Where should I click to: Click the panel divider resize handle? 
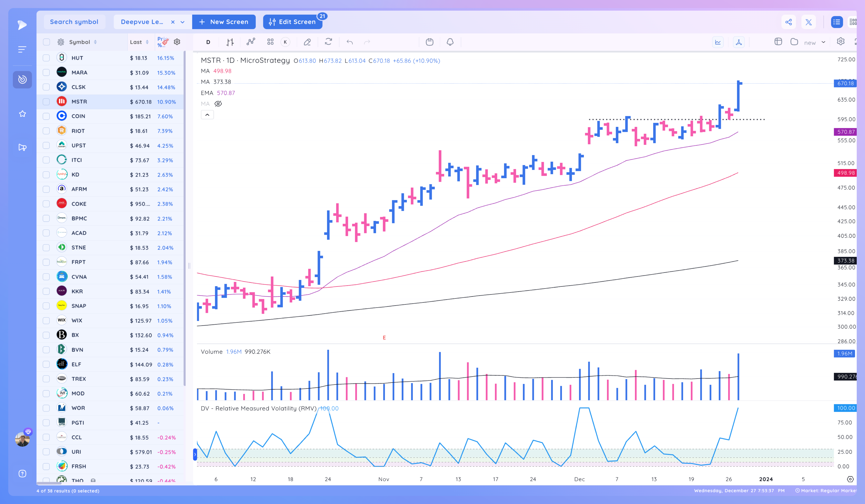(189, 266)
